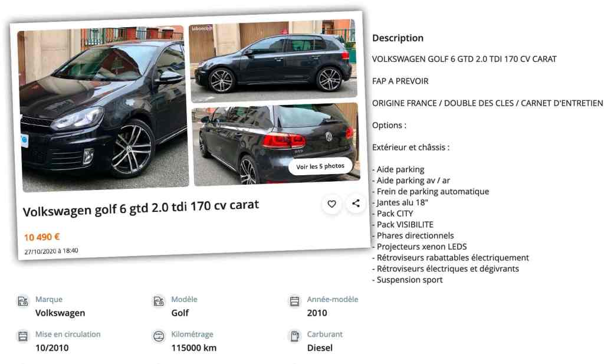Screen dimensions: 604x364
Task: Click the share icon button
Action: (356, 204)
